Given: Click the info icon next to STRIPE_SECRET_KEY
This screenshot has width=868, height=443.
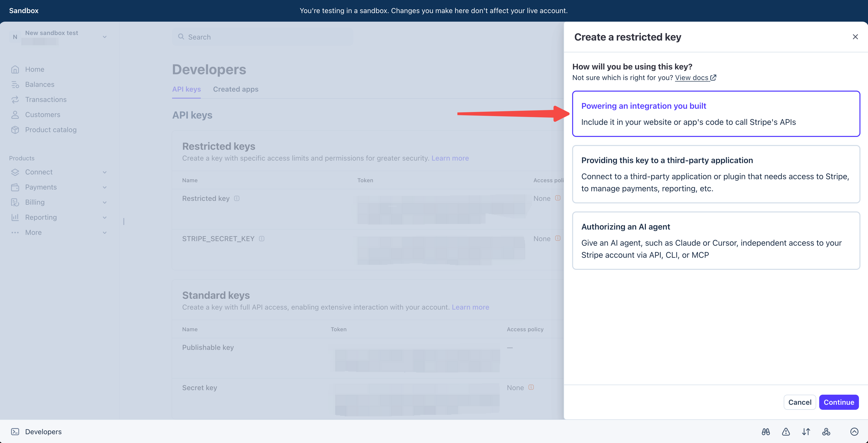Looking at the screenshot, I should point(262,239).
